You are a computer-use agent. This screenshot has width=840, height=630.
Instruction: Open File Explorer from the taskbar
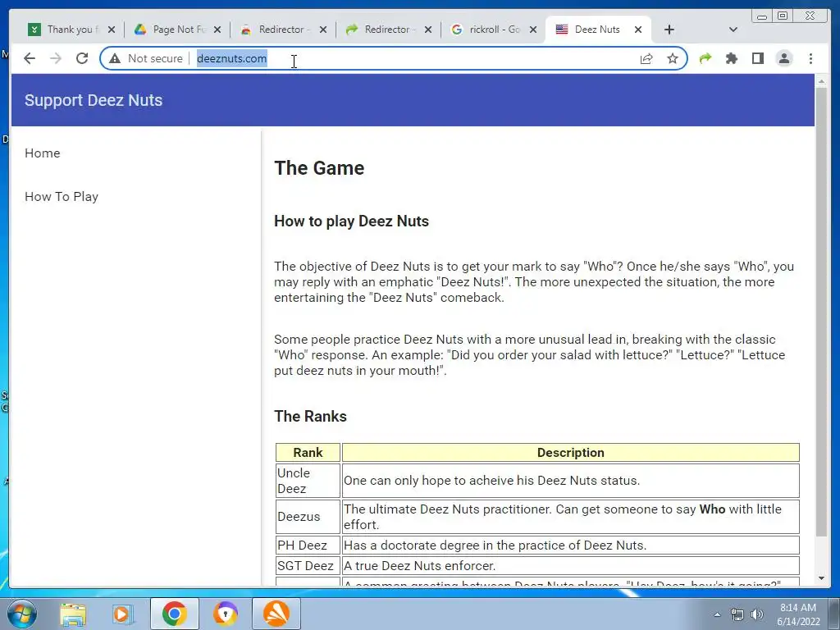(73, 614)
